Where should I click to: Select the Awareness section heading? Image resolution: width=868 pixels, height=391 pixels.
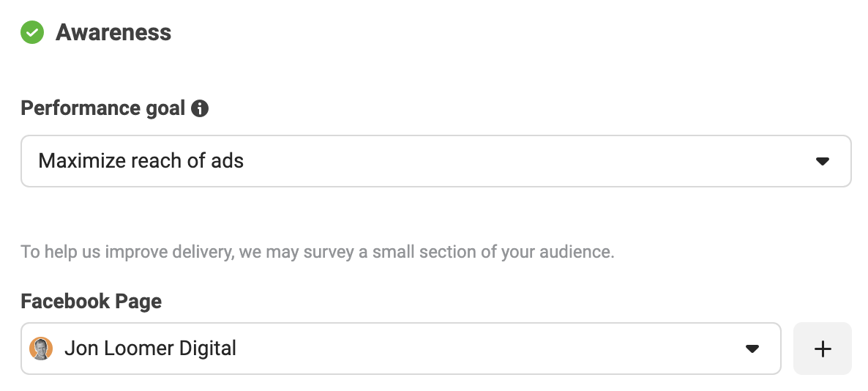pyautogui.click(x=113, y=32)
